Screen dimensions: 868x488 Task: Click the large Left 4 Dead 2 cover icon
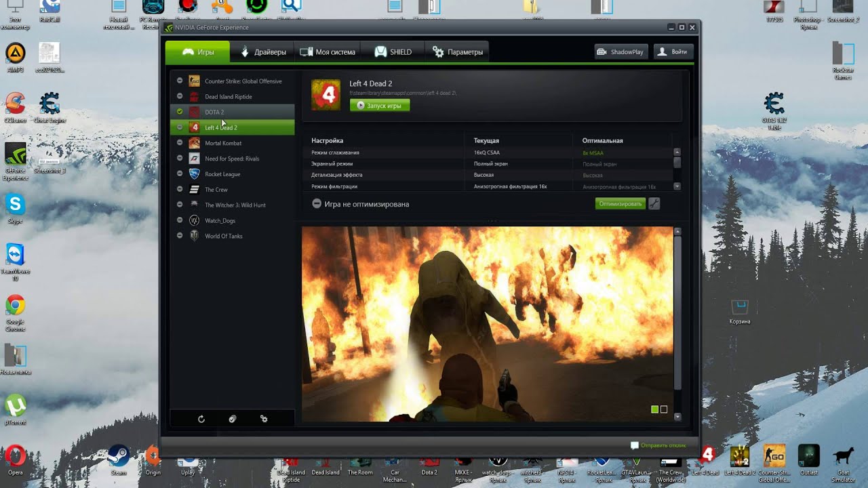(x=326, y=95)
